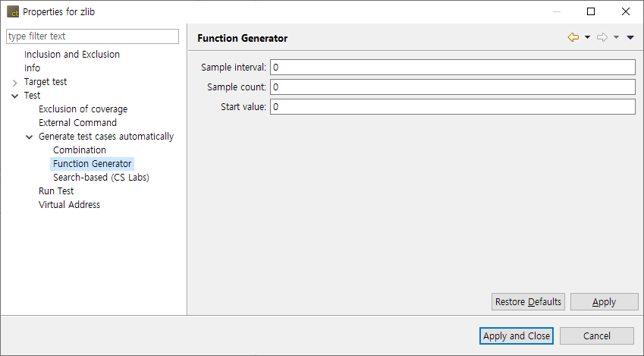Open the view menu triangle icon
The width and height of the screenshot is (644, 356).
pos(630,38)
